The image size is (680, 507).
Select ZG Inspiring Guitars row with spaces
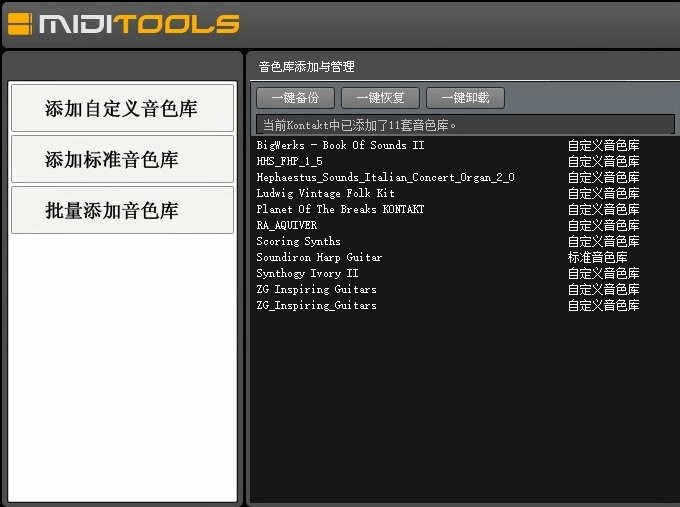(x=464, y=290)
